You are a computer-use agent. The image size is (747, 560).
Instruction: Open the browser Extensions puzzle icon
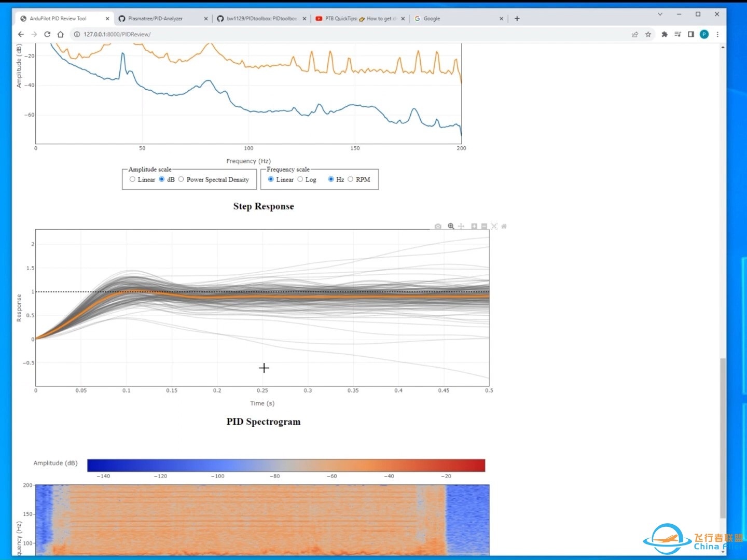click(x=664, y=34)
